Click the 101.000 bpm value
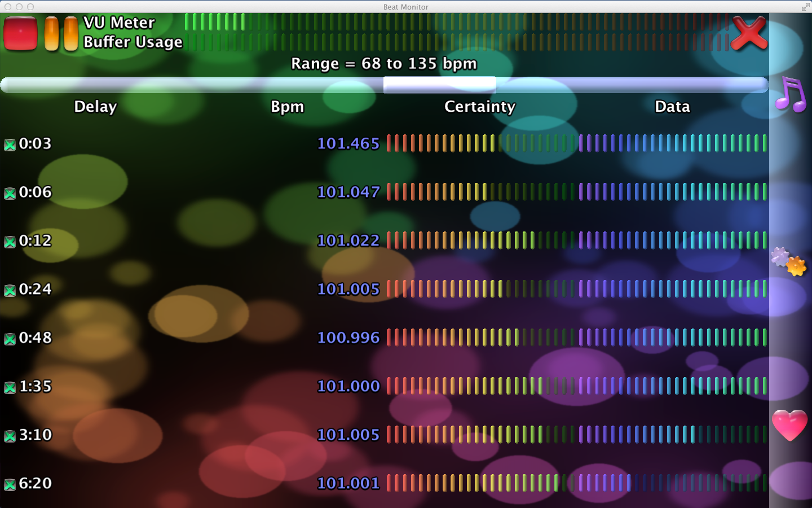The width and height of the screenshot is (812, 508). coord(348,386)
